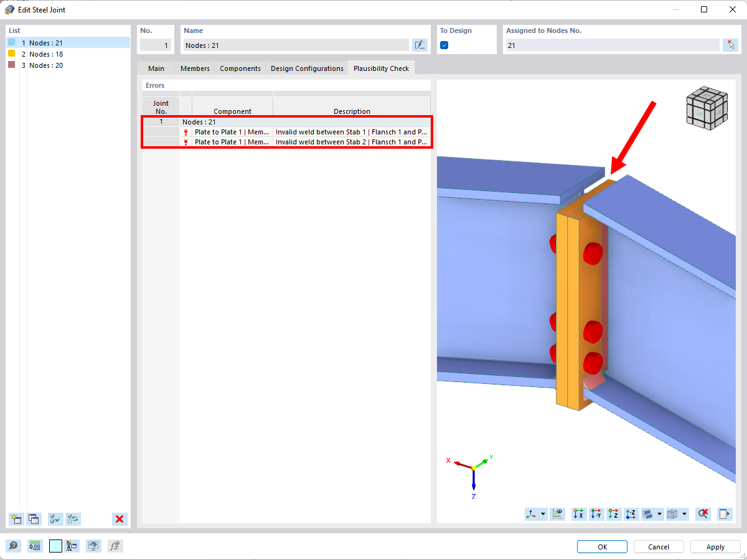Switch to the Main tab
This screenshot has width=747, height=560.
pyautogui.click(x=156, y=68)
